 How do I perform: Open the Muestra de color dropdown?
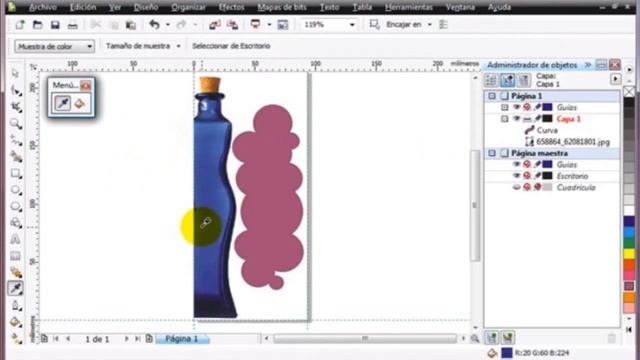[x=54, y=47]
